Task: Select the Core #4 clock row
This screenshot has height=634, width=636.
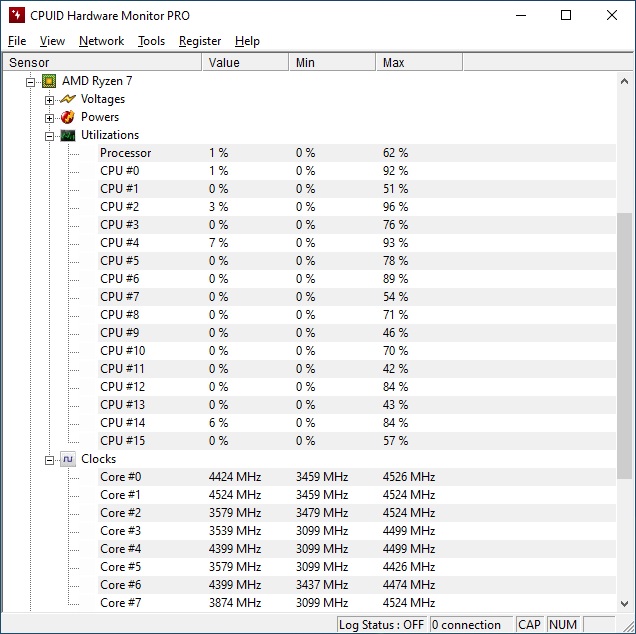Action: pos(357,549)
